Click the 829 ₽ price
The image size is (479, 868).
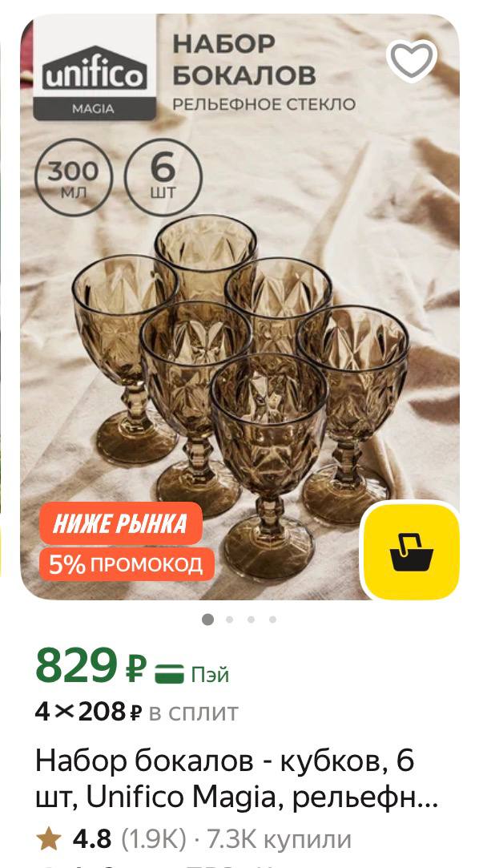91,665
